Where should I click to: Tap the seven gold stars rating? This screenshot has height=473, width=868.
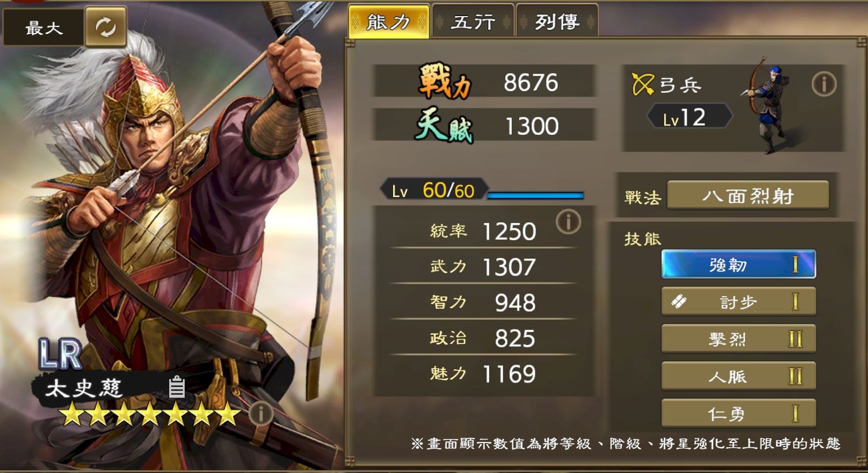point(150,414)
